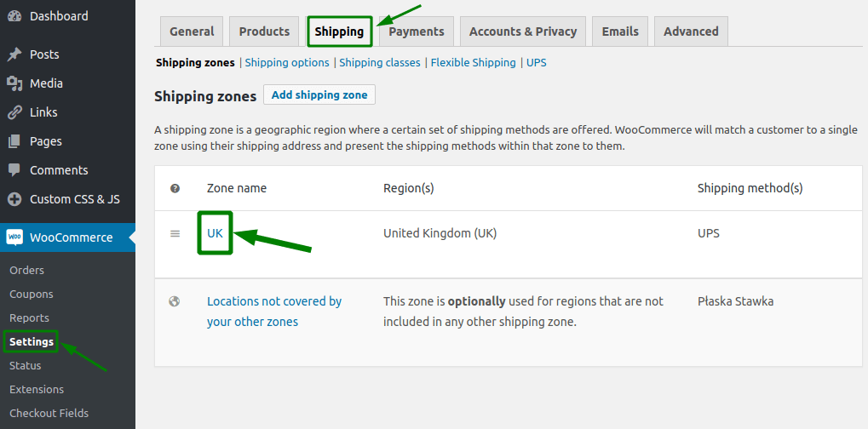Open the Accounts & Privacy tab

point(523,31)
